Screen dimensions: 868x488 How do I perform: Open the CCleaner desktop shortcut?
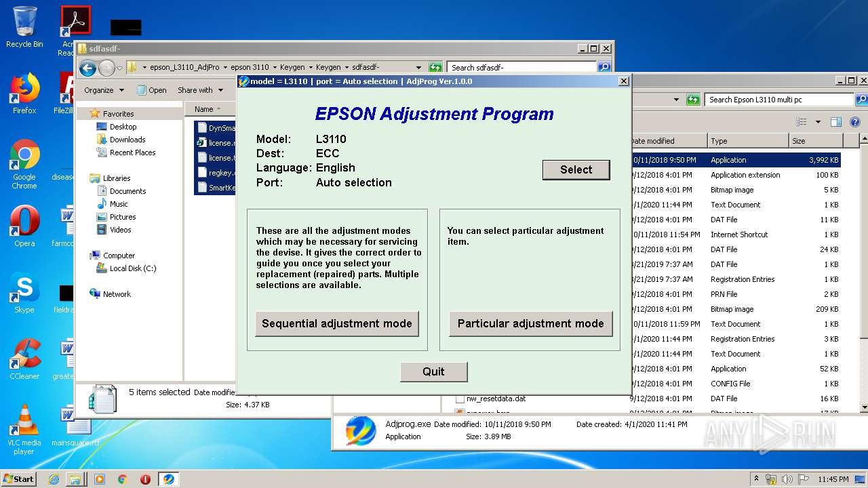pyautogui.click(x=24, y=359)
